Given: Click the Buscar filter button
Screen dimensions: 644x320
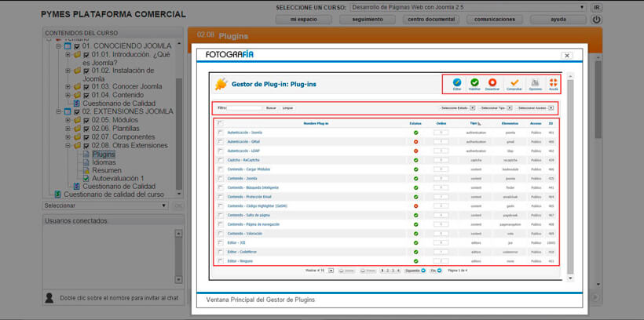Looking at the screenshot, I should coord(271,108).
